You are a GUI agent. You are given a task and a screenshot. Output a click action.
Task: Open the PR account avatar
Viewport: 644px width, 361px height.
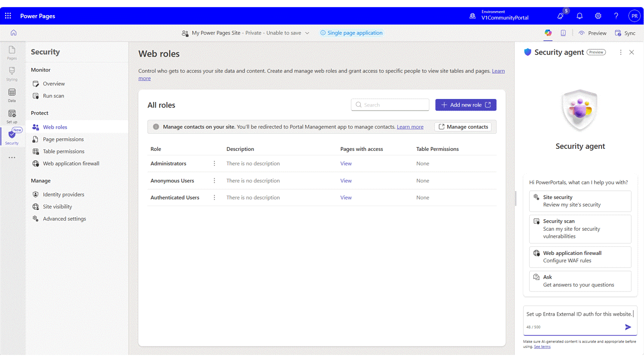click(x=634, y=16)
